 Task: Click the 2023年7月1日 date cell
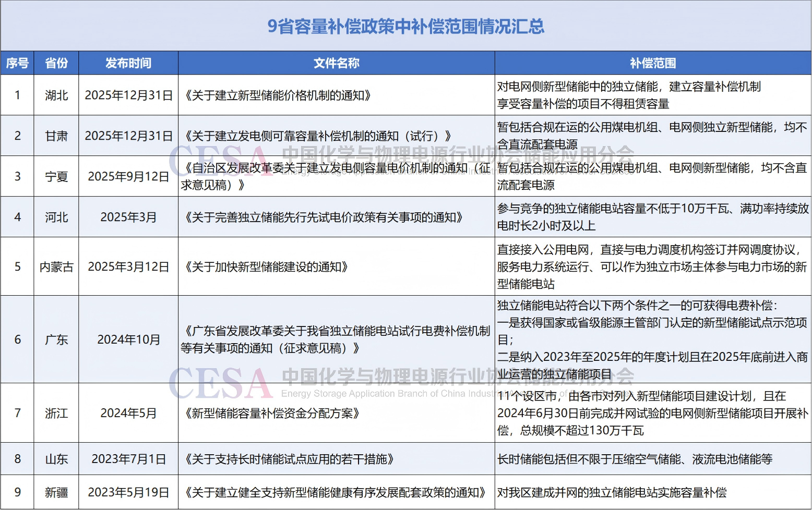point(128,459)
